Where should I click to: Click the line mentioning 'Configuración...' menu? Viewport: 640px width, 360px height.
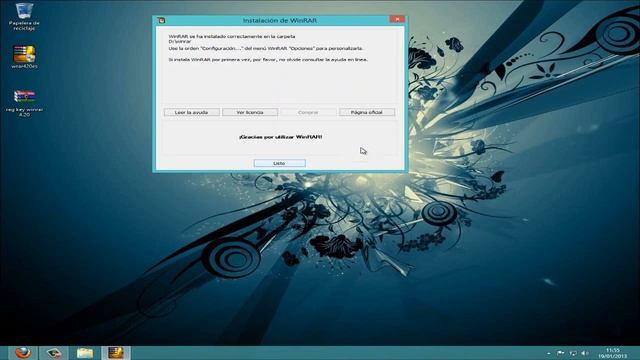[266, 48]
